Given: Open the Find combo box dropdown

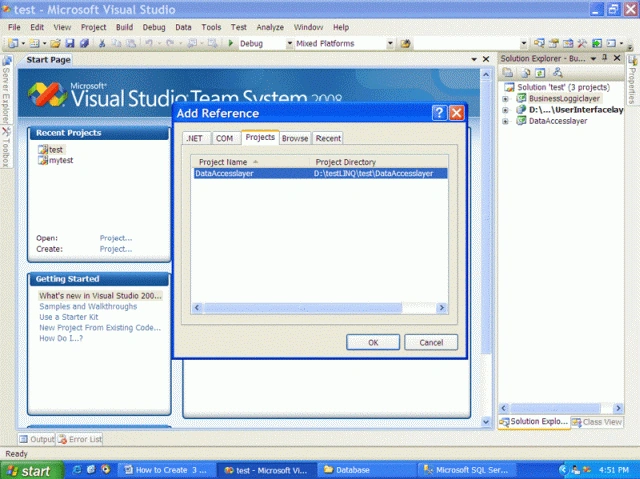Looking at the screenshot, I should pyautogui.click(x=524, y=43).
